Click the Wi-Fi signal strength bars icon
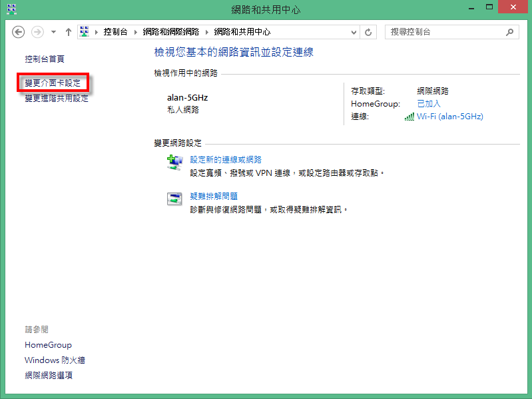Viewport: 532px width, 399px height. click(409, 117)
